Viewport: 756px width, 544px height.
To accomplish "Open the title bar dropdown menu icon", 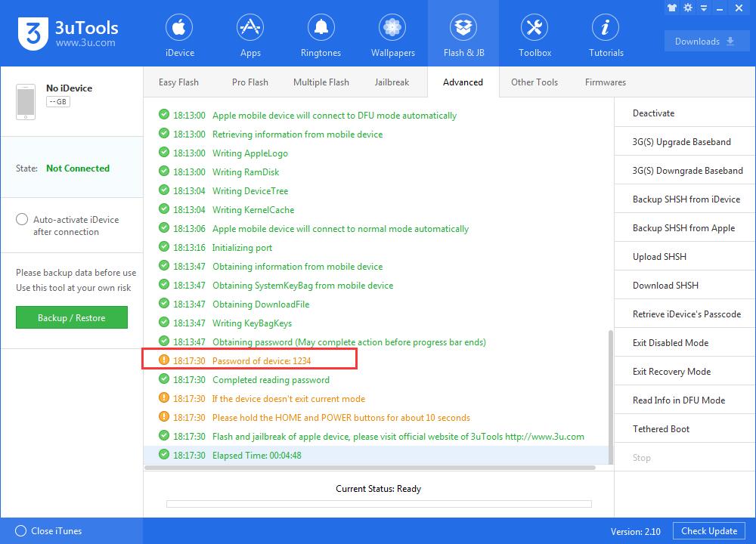I will coord(704,8).
